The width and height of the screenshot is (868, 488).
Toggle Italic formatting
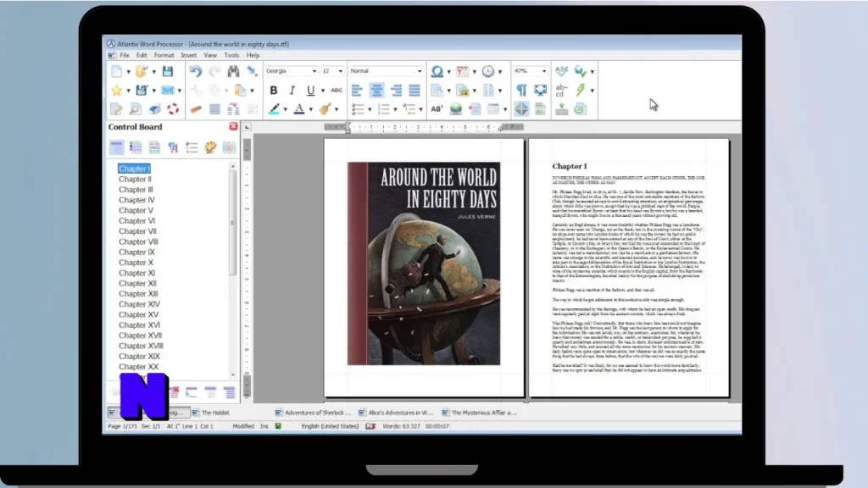pos(292,90)
